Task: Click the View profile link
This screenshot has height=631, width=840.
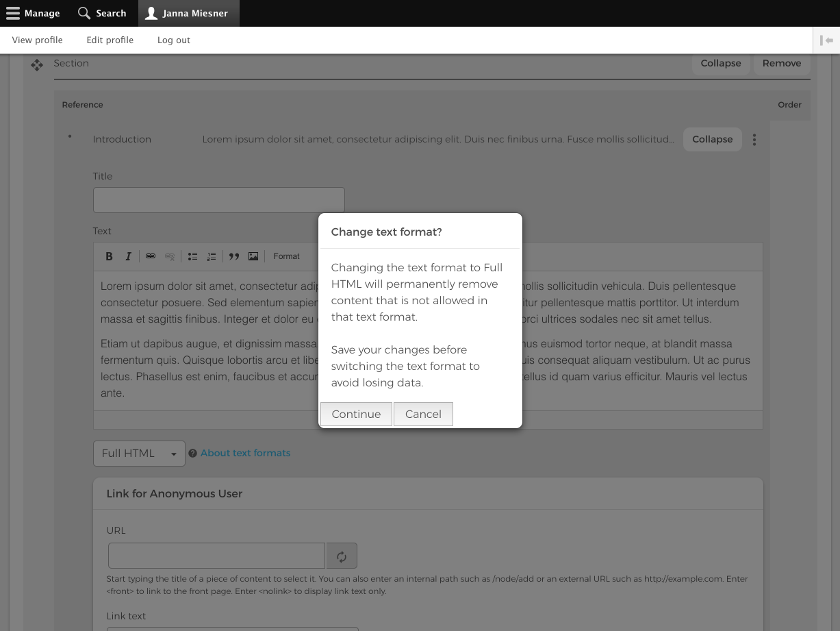Action: pos(38,40)
